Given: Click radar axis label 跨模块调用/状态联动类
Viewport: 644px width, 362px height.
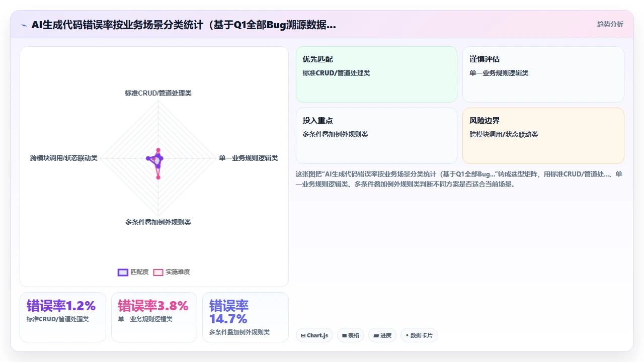Looking at the screenshot, I should [x=64, y=158].
